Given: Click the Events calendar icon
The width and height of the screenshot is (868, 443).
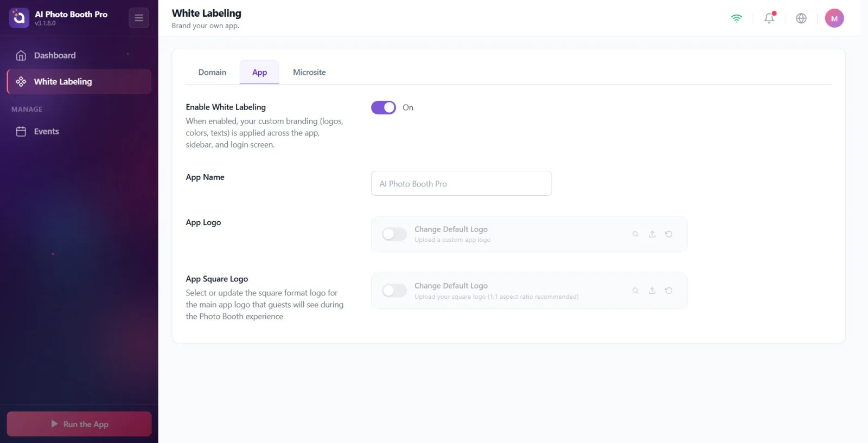Looking at the screenshot, I should coord(21,131).
